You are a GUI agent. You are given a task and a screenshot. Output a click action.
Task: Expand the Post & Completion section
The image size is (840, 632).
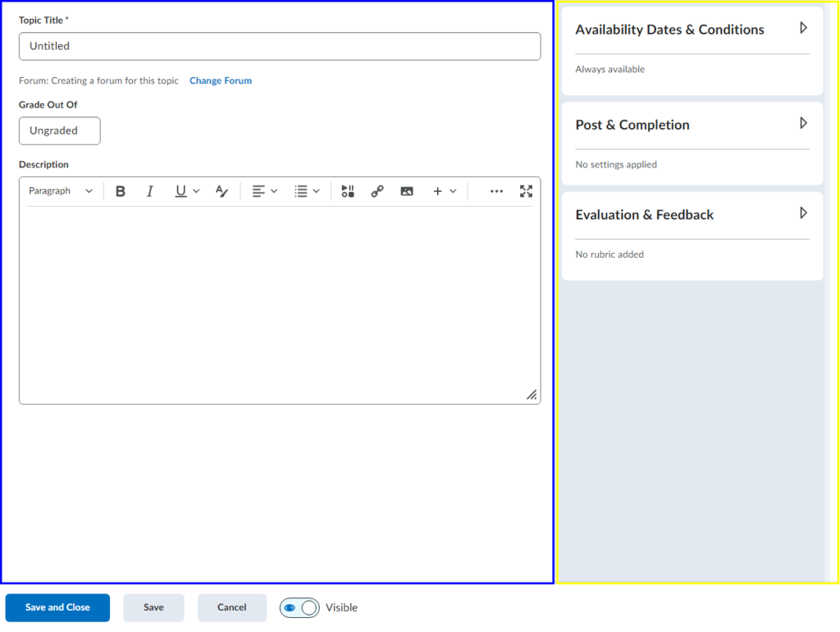(x=803, y=124)
